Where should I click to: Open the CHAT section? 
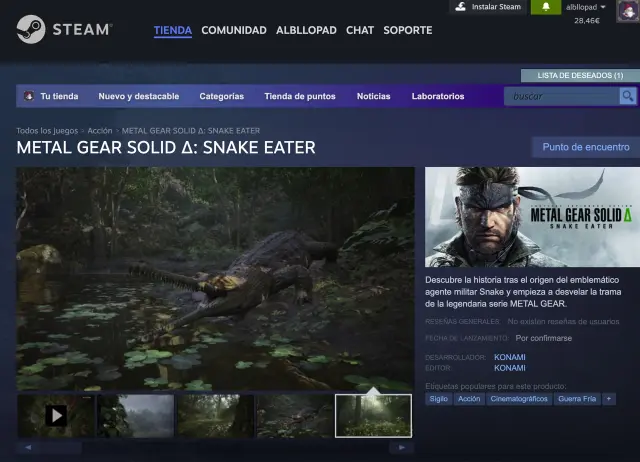click(x=360, y=30)
